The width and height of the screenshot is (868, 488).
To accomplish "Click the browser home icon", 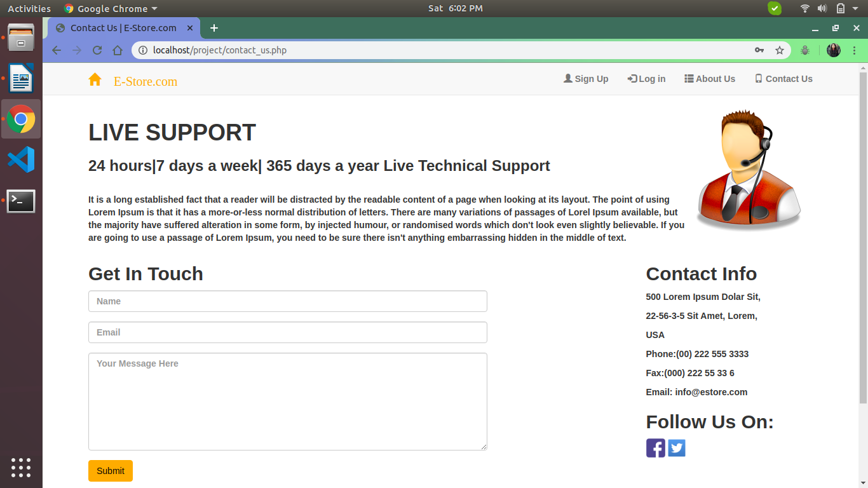I will pyautogui.click(x=118, y=50).
